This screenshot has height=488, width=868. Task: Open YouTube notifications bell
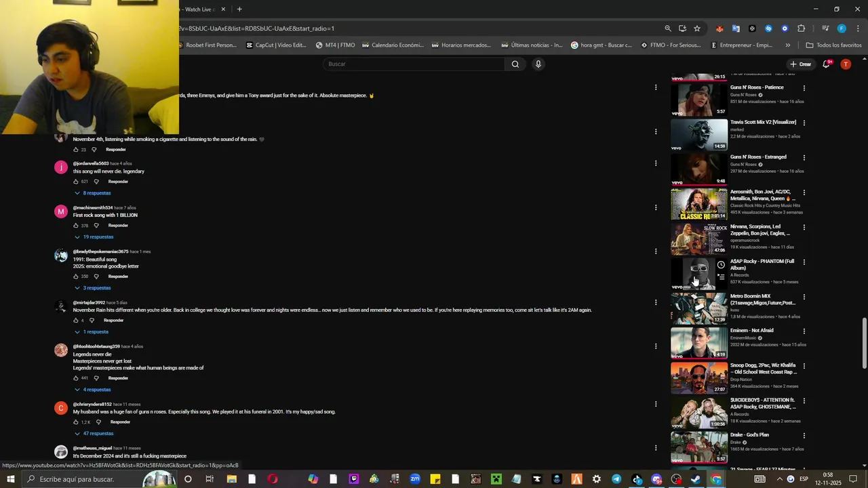tap(826, 64)
